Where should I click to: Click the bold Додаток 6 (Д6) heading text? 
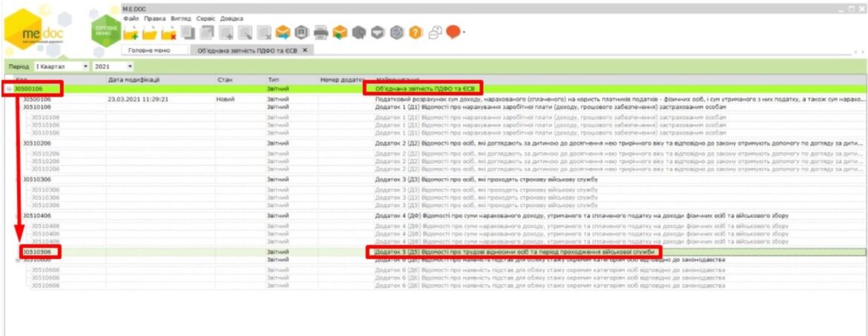550,260
